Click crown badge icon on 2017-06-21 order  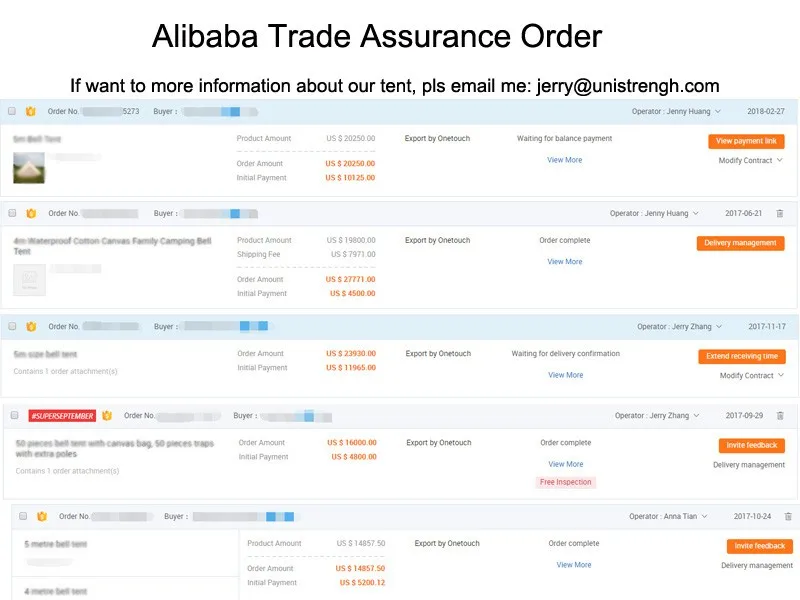(x=31, y=213)
